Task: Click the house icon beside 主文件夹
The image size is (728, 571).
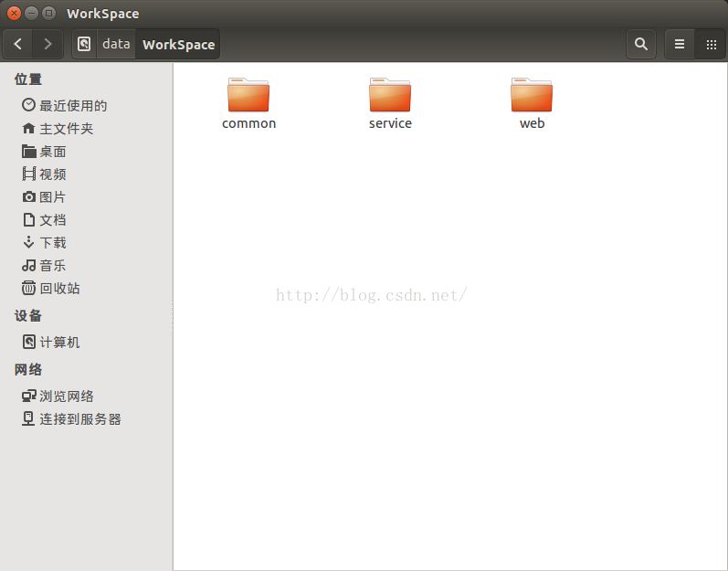Action: coord(28,128)
